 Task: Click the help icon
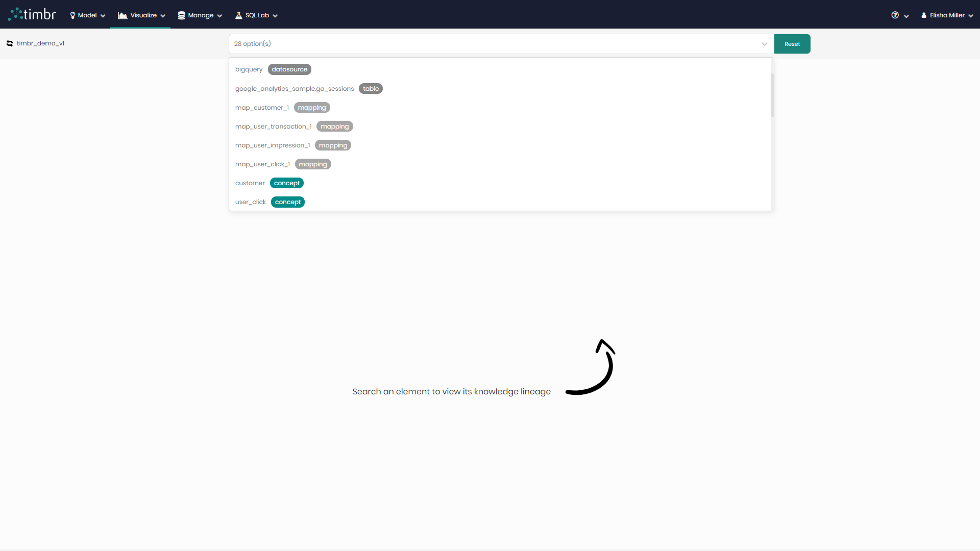click(895, 15)
